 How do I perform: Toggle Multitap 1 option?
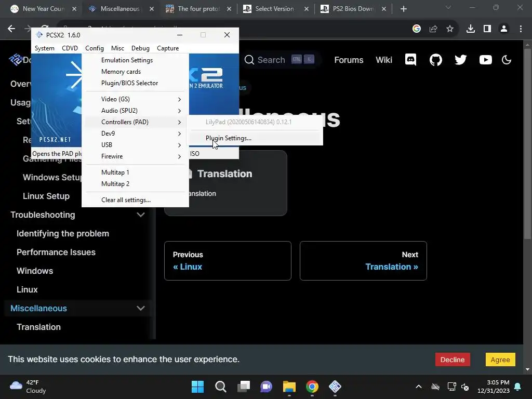tap(136, 172)
